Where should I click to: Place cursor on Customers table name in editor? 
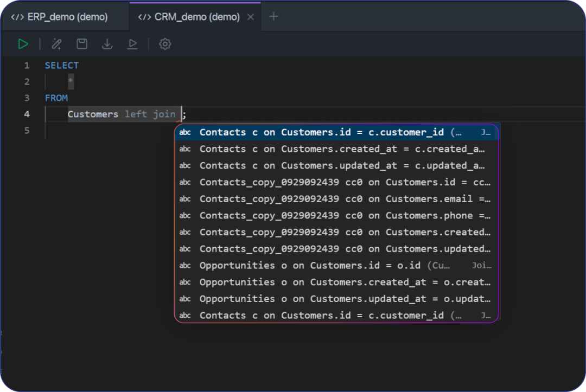pos(93,114)
